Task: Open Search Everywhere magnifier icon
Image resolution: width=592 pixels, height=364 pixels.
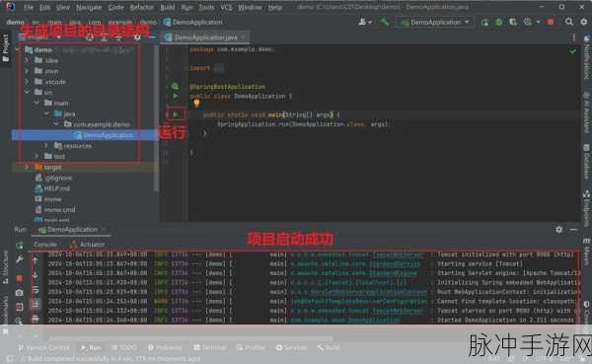Action: 569,22
